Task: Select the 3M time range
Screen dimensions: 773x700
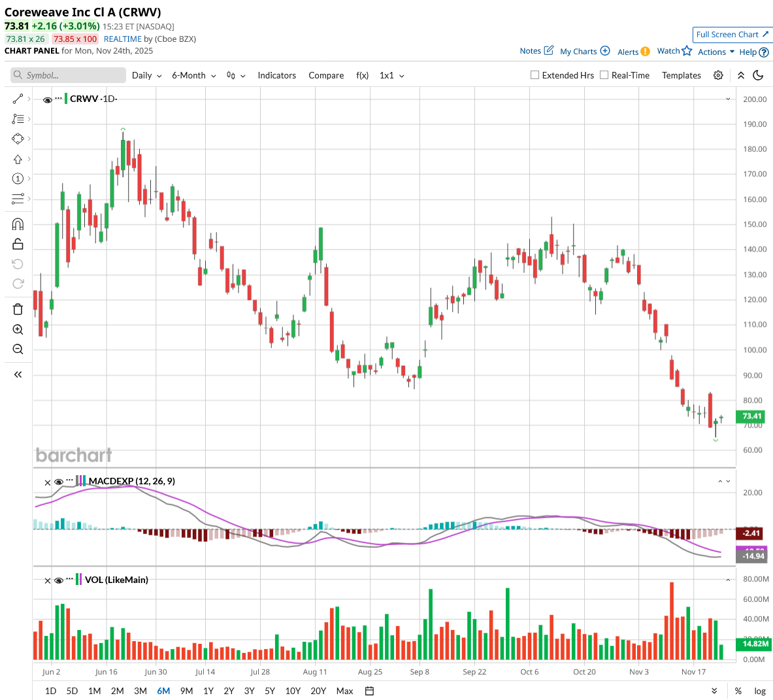Action: (x=140, y=691)
